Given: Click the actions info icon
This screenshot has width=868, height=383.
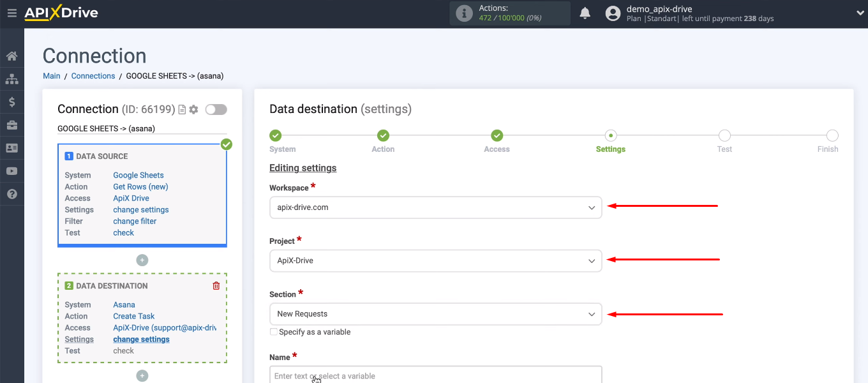Looking at the screenshot, I should 465,13.
